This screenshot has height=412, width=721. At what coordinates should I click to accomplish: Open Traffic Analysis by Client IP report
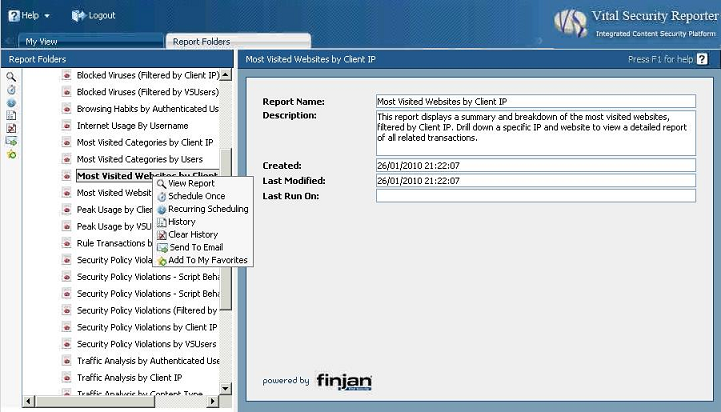click(129, 378)
